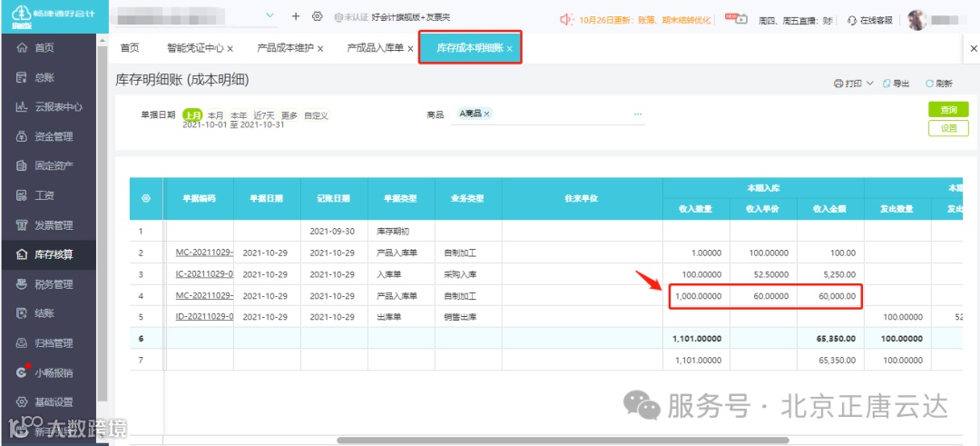980x446 pixels.
Task: Open 云报表中心 in the sidebar
Action: coord(57,107)
